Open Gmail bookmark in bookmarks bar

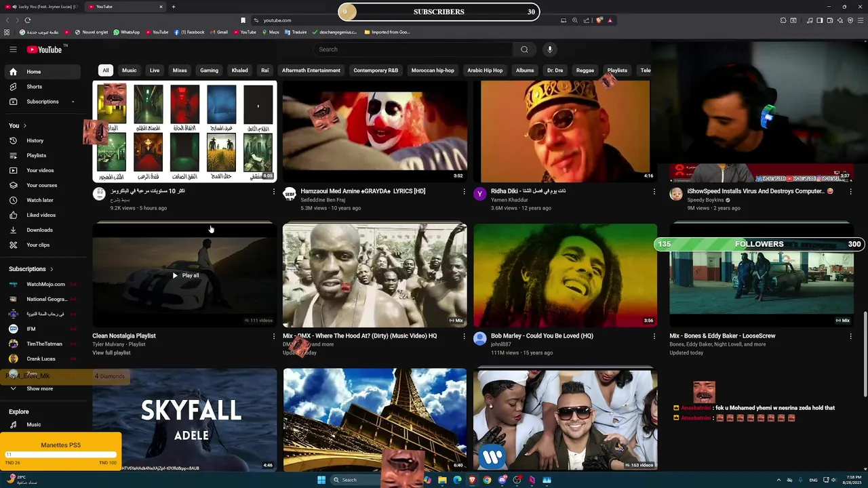[x=218, y=33]
